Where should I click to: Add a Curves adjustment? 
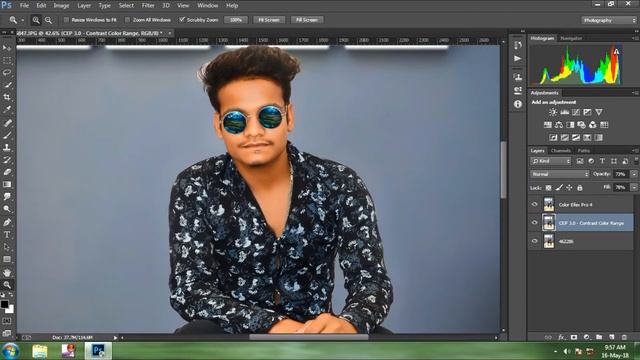576,112
